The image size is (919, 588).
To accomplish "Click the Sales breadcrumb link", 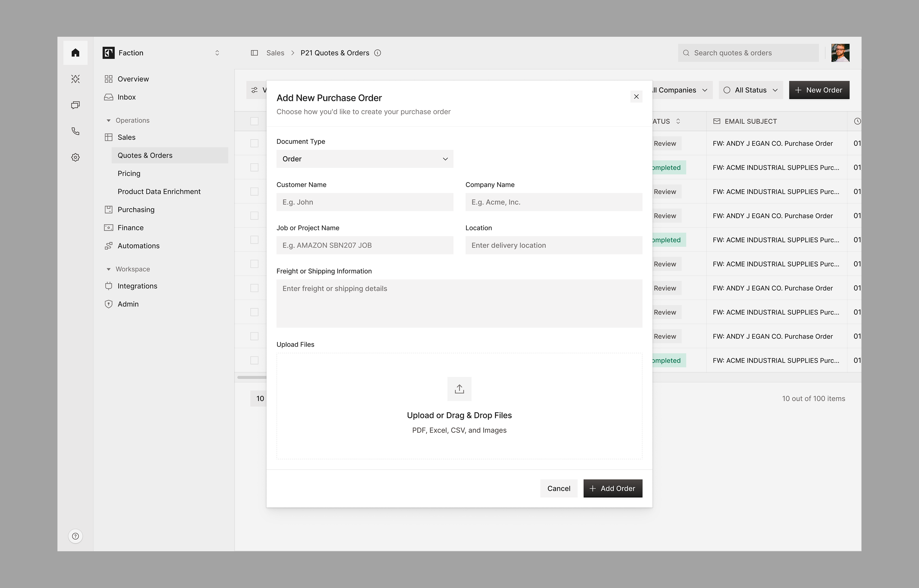I will tap(275, 53).
